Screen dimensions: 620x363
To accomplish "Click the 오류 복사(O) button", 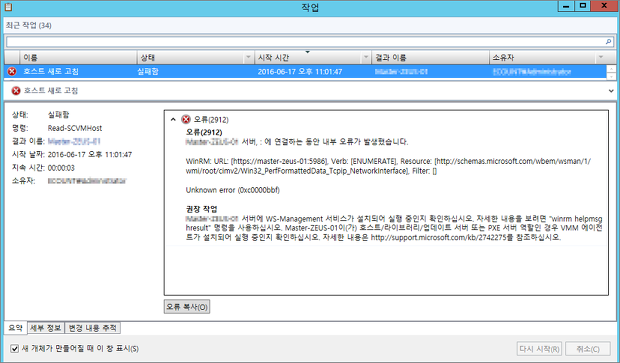I will pos(187,306).
